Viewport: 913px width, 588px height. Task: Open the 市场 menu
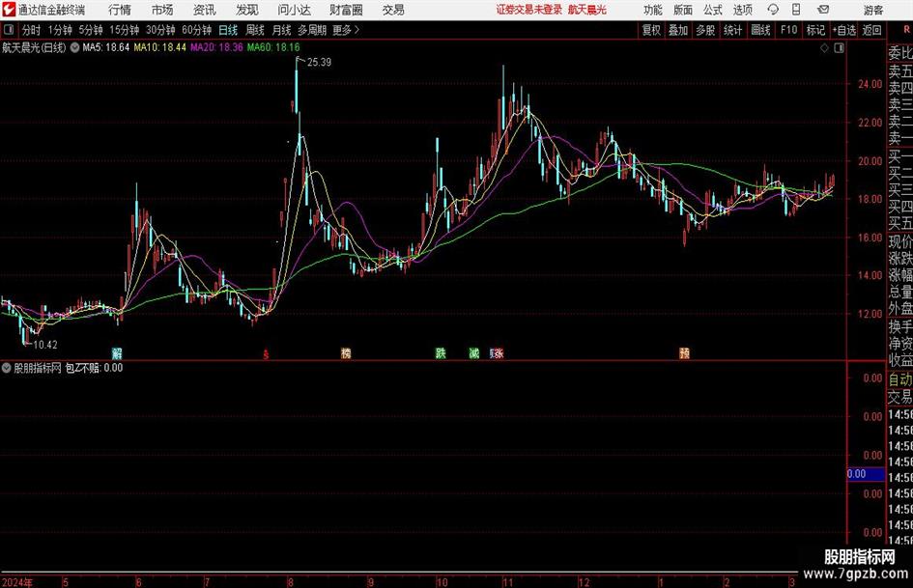[162, 10]
